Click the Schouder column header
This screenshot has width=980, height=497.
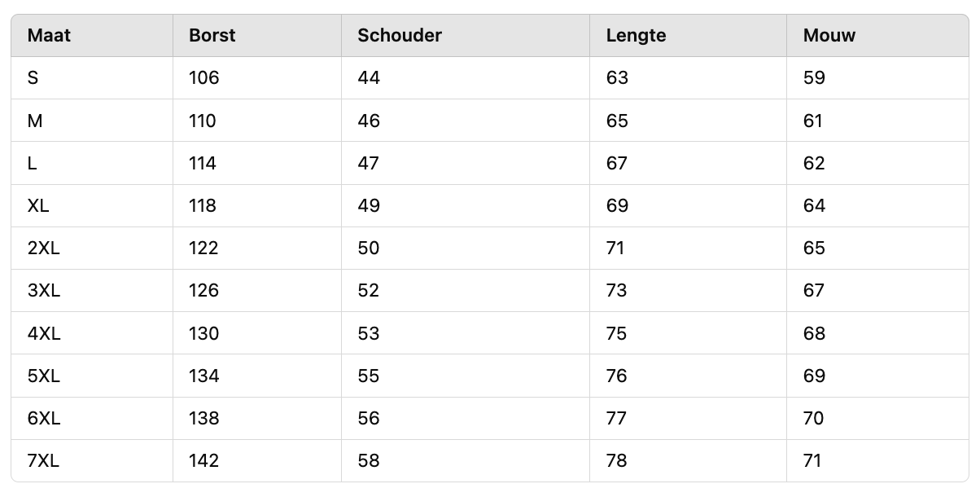(400, 36)
